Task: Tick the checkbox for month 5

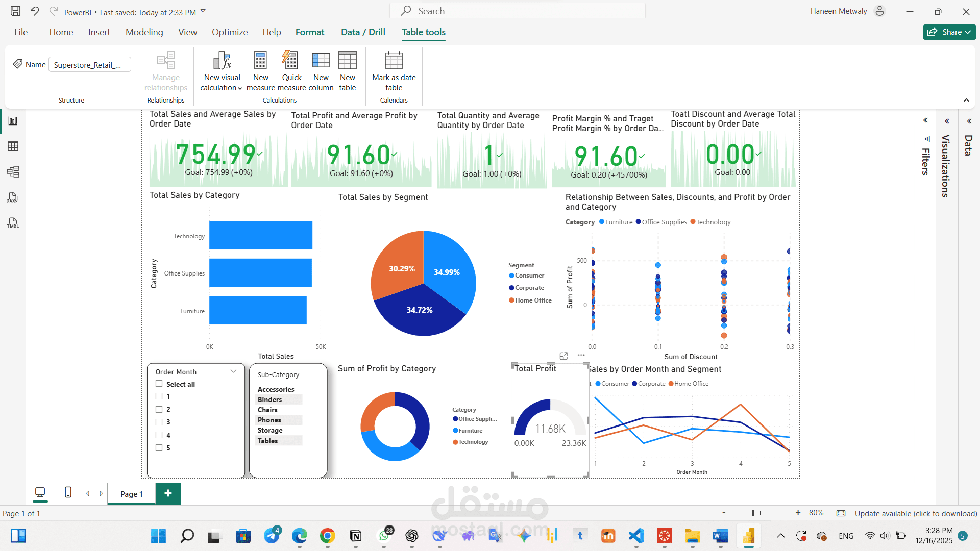Action: click(159, 447)
